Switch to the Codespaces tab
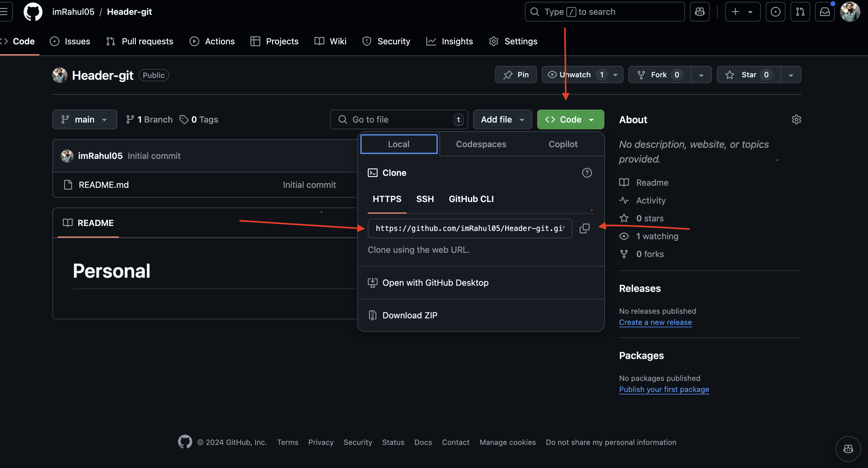868x468 pixels. point(481,144)
